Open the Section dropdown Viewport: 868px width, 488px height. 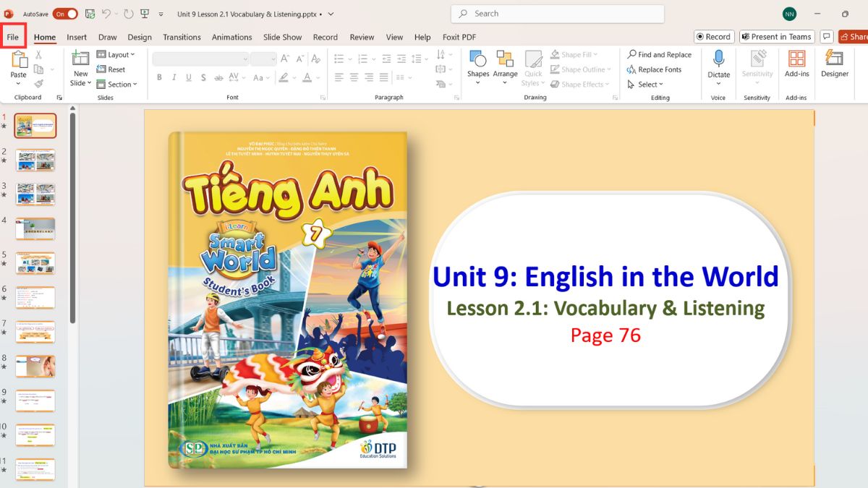[x=118, y=84]
